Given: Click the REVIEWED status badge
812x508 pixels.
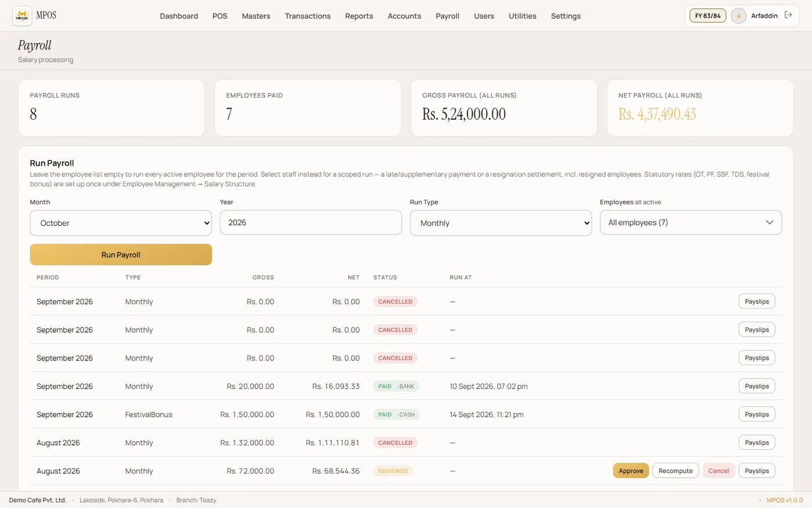Looking at the screenshot, I should pos(393,471).
